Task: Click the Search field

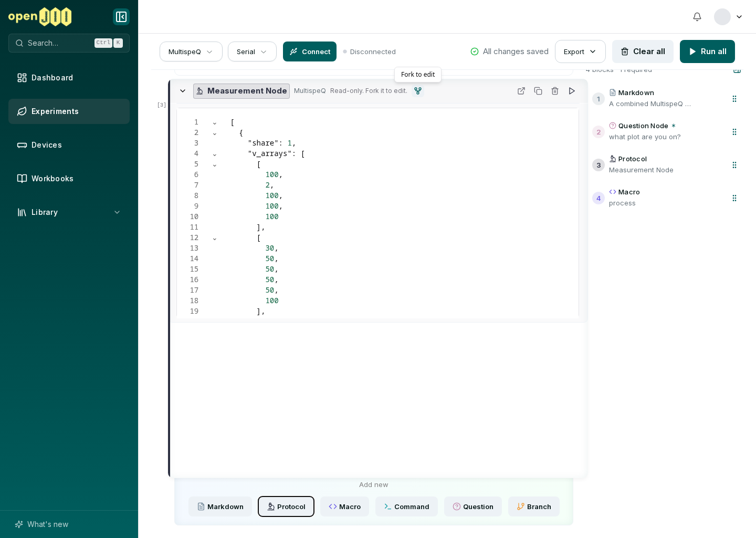Action: coord(69,43)
